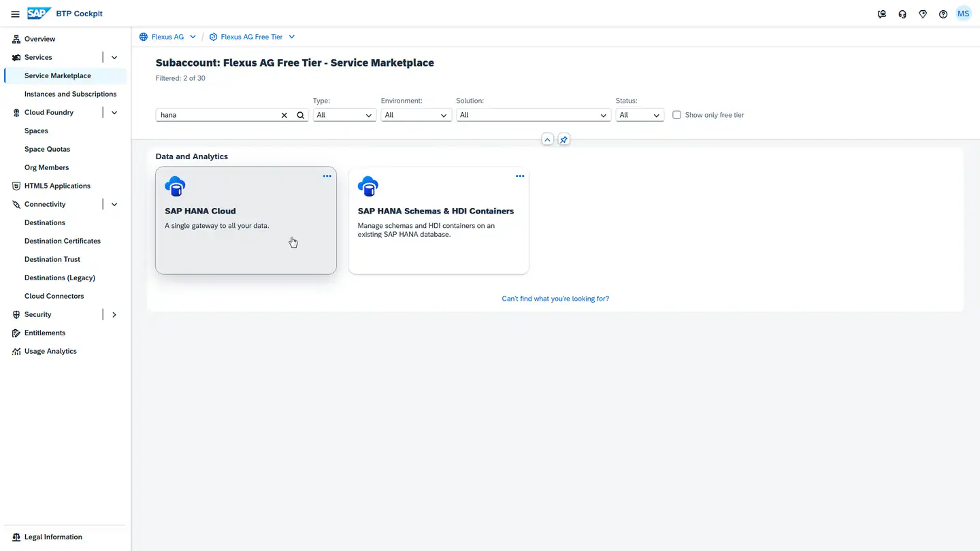Open Entitlements in the sidebar
Viewport: 980px width, 551px height.
click(45, 333)
